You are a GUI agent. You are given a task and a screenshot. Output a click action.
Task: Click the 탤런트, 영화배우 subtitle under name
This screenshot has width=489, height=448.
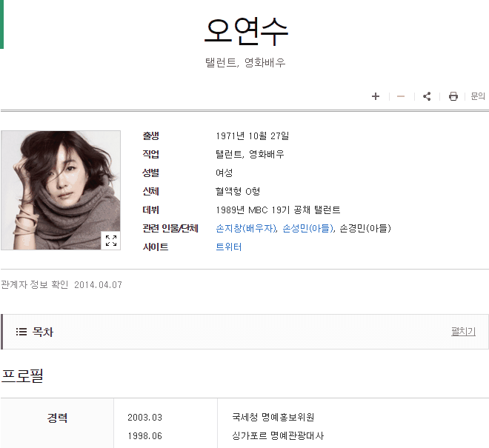point(245,62)
